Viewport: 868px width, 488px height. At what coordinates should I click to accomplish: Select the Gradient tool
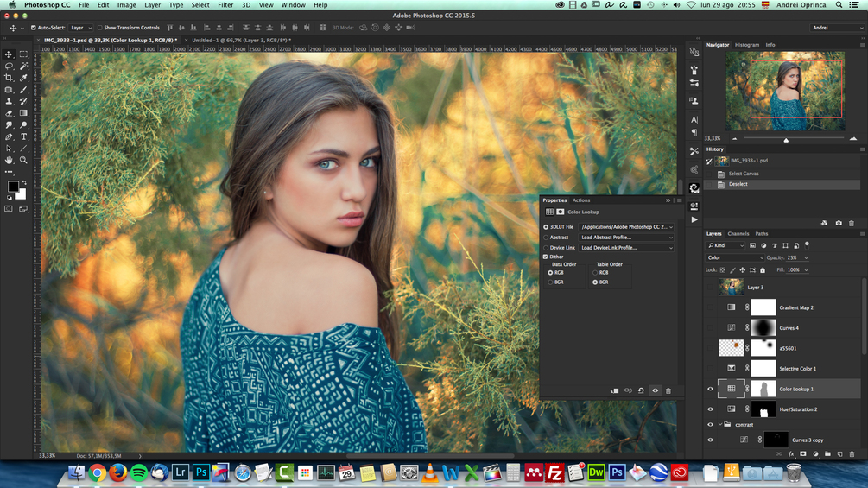click(24, 113)
